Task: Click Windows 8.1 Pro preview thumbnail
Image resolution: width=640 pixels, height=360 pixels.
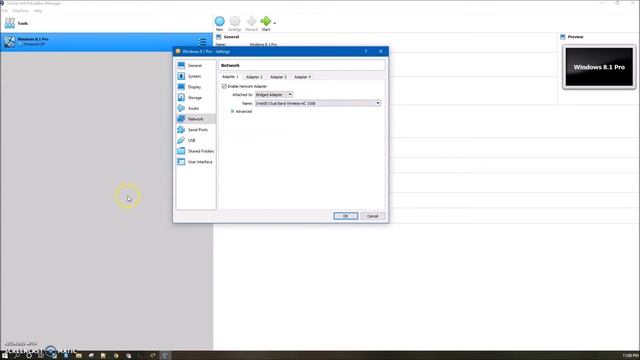Action: click(599, 67)
